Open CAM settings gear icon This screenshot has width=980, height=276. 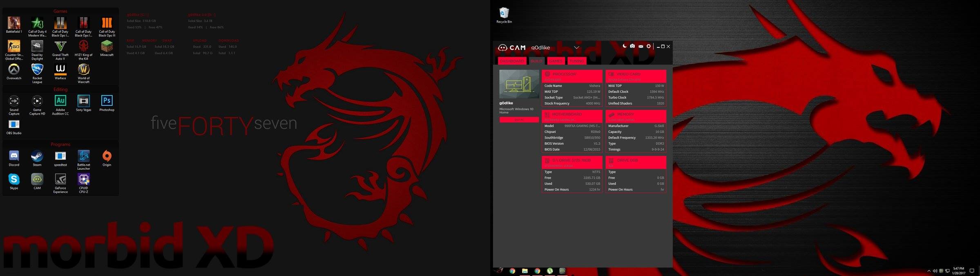(x=648, y=47)
